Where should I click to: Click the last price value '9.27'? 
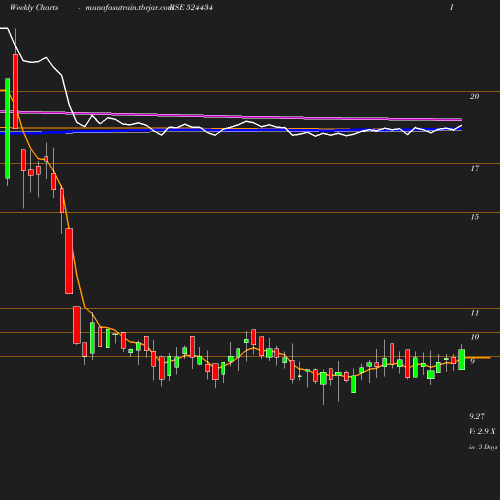[477, 416]
